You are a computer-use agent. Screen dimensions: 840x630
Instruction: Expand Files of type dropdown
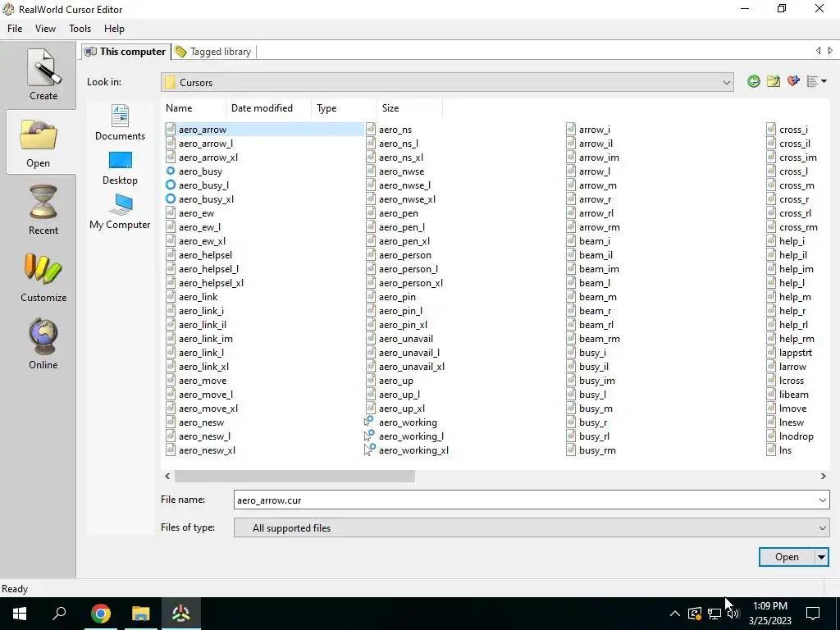click(x=822, y=527)
